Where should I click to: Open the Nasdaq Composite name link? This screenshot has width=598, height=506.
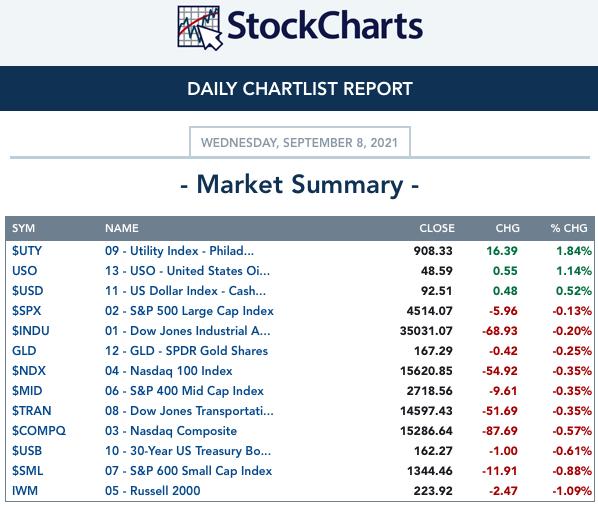tap(171, 431)
